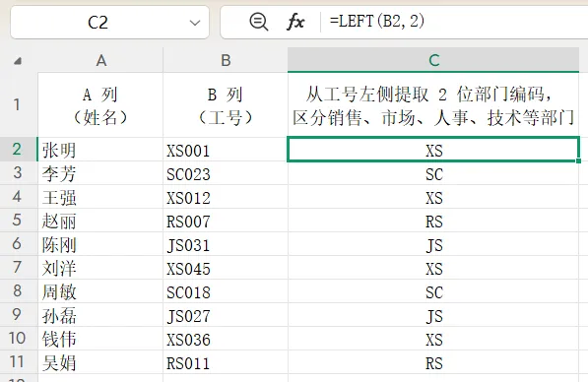The height and width of the screenshot is (382, 588).
Task: Click the Name Box showing C2
Action: coord(109,23)
